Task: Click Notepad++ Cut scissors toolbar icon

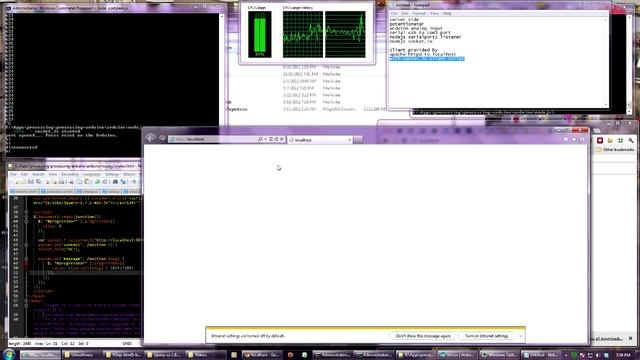Action: coord(71,182)
